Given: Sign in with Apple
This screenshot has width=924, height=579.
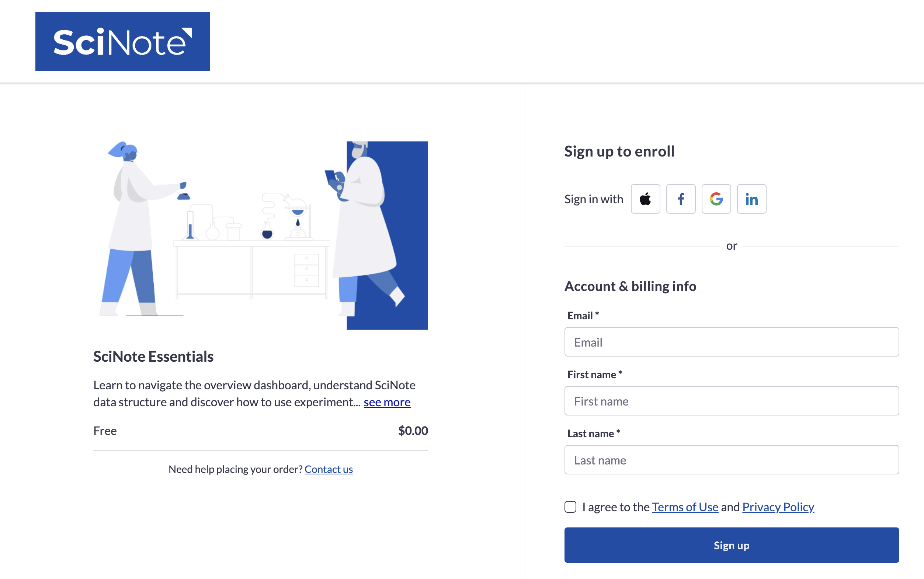Looking at the screenshot, I should [x=645, y=199].
